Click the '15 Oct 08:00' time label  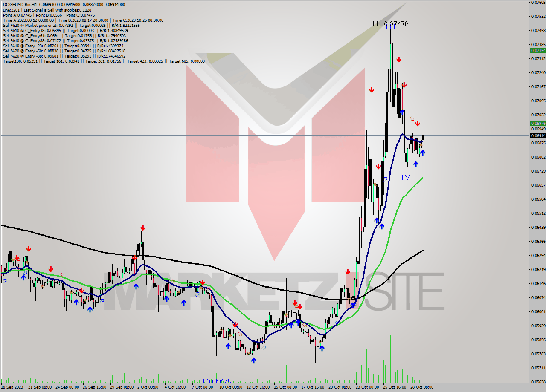click(x=285, y=387)
